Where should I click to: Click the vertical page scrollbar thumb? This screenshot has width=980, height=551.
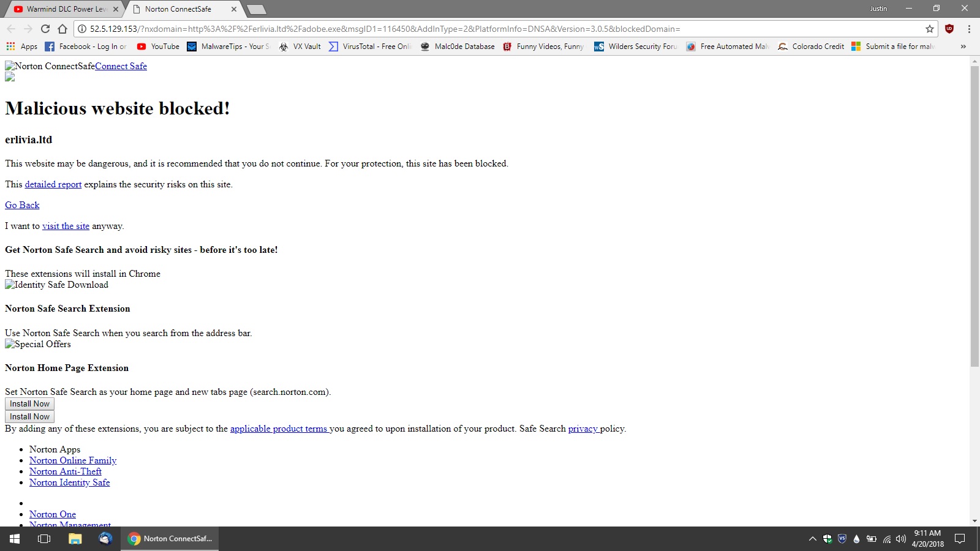pos(975,217)
